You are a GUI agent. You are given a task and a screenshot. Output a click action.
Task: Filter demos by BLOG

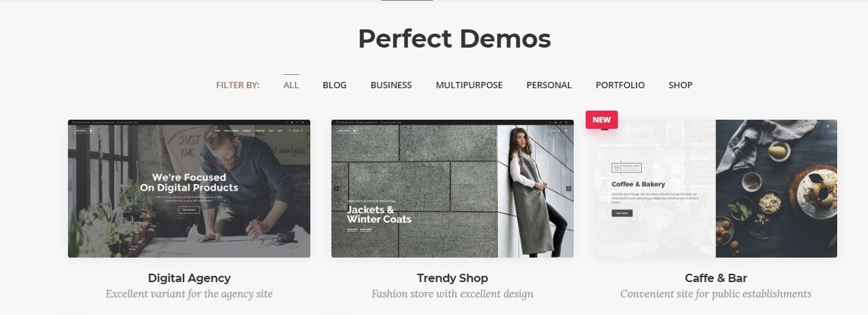click(335, 85)
